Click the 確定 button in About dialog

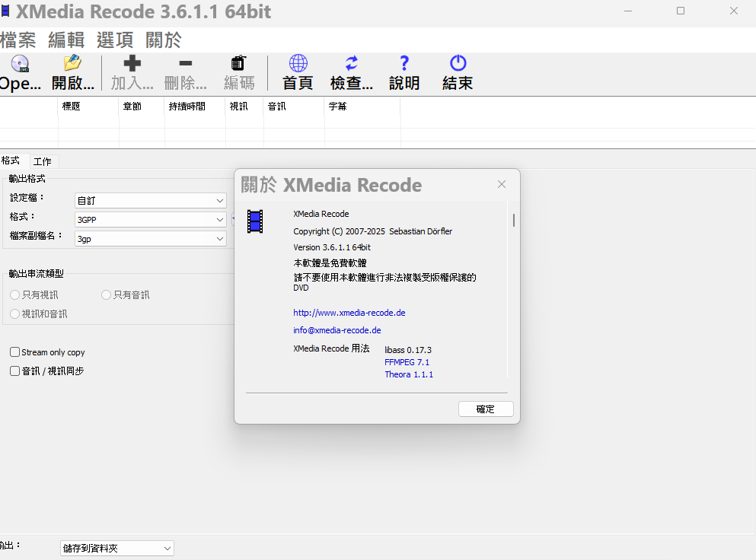(x=486, y=409)
